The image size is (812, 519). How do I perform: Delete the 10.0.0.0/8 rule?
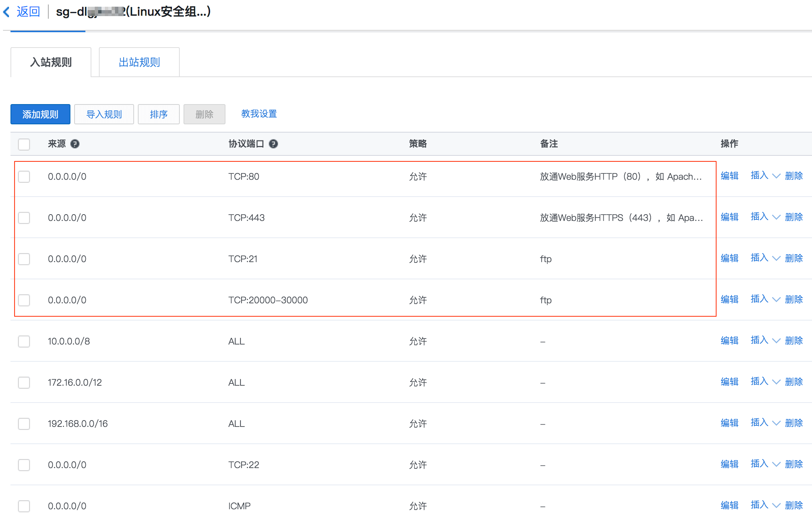pos(794,340)
